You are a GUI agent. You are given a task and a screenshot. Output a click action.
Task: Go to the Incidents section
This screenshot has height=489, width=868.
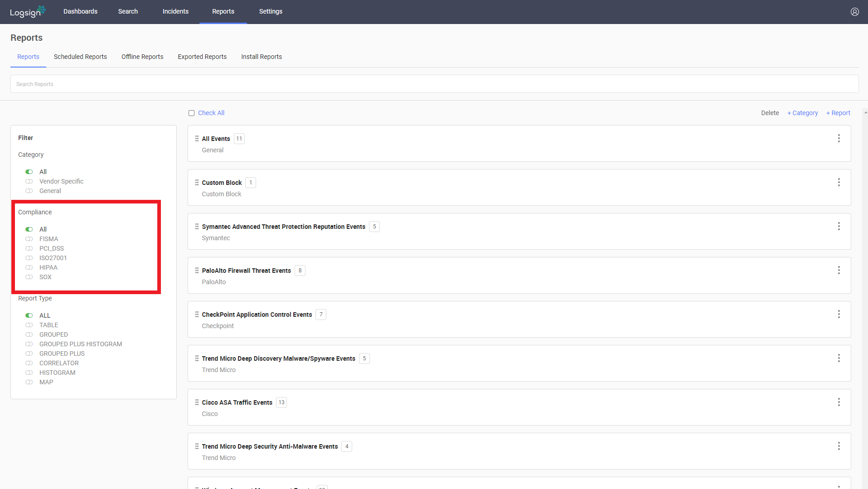(175, 11)
